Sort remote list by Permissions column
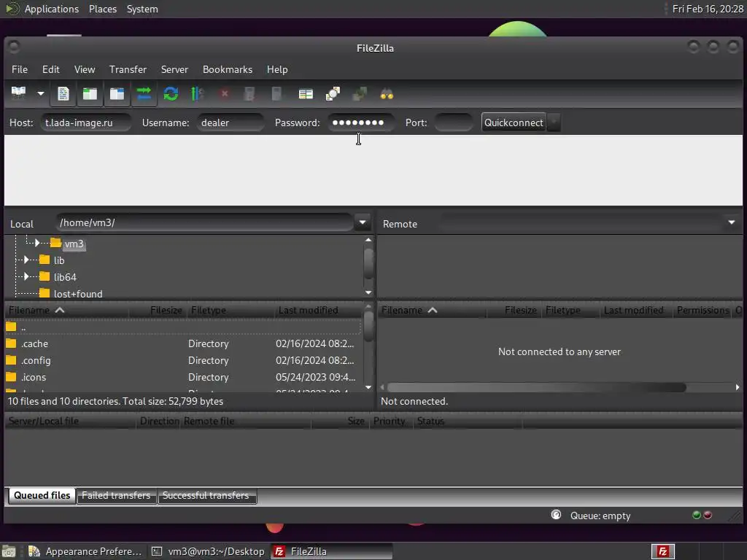 click(703, 310)
